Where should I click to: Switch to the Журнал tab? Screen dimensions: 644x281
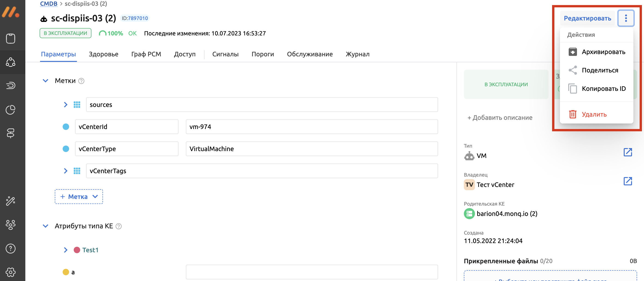[x=357, y=54]
